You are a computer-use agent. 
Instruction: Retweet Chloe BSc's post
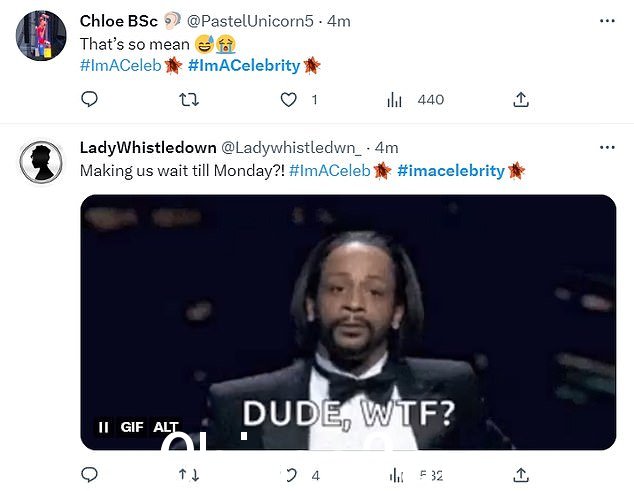[189, 99]
